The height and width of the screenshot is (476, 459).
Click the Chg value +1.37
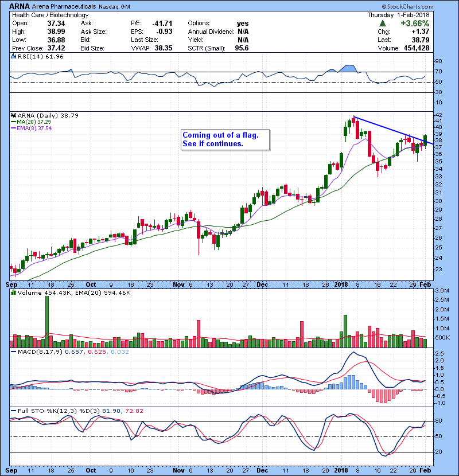(x=421, y=32)
